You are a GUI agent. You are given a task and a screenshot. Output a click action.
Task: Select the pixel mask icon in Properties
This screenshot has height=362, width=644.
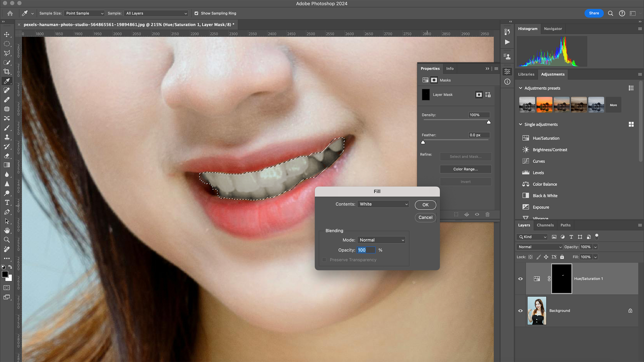click(x=479, y=94)
